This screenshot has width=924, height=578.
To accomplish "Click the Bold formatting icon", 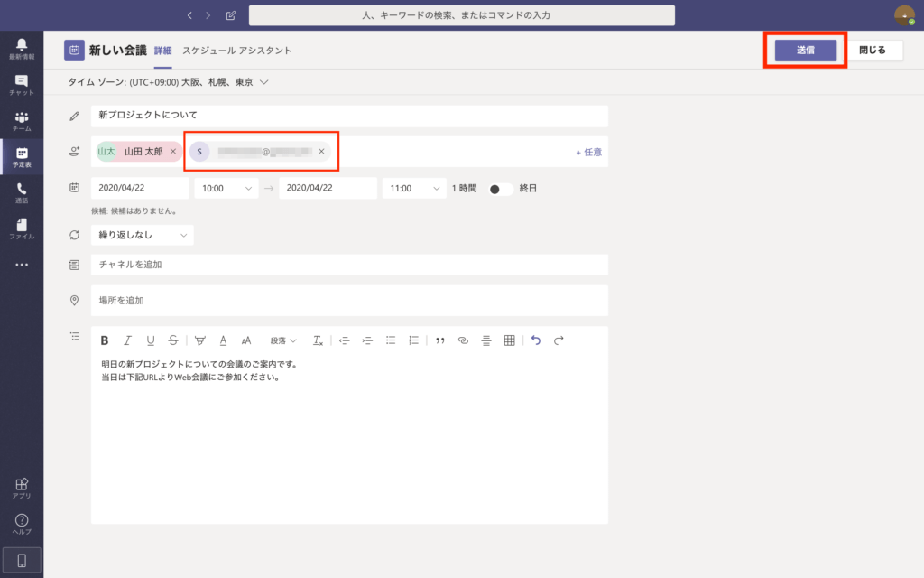I will 105,340.
